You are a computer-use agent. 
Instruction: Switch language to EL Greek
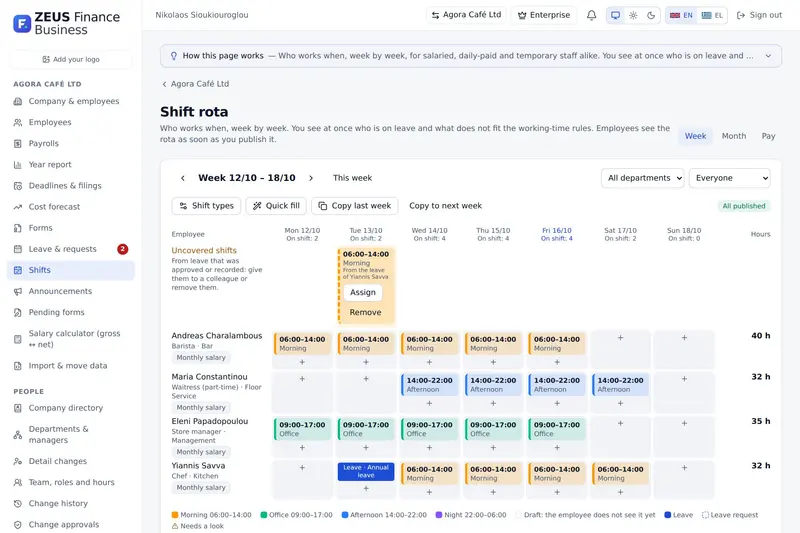712,15
